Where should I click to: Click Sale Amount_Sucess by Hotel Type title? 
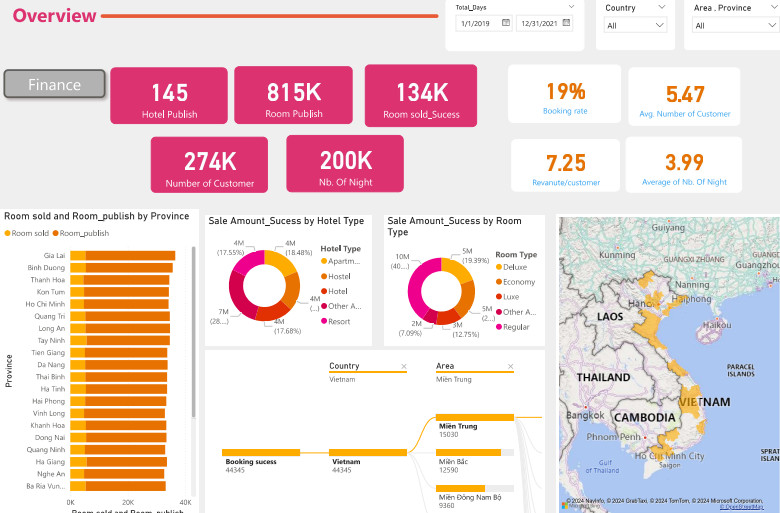click(286, 221)
